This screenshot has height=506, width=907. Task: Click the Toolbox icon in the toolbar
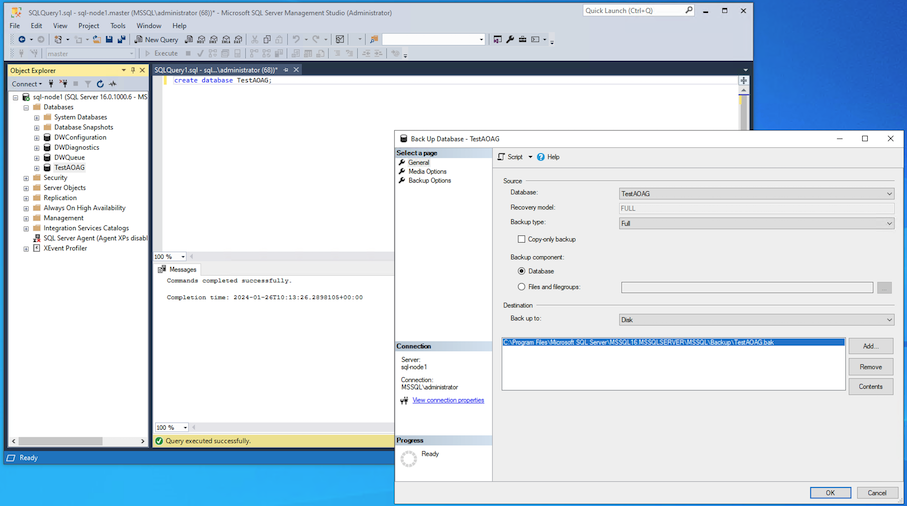(522, 39)
